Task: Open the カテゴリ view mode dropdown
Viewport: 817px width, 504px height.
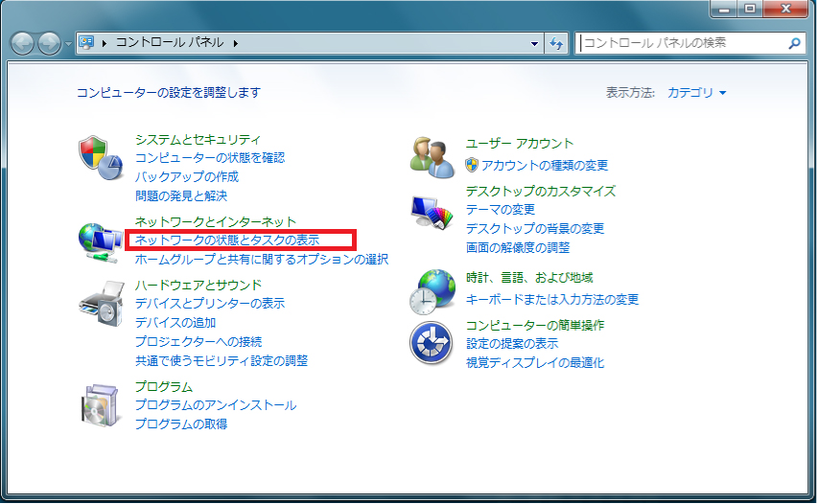Action: click(696, 93)
